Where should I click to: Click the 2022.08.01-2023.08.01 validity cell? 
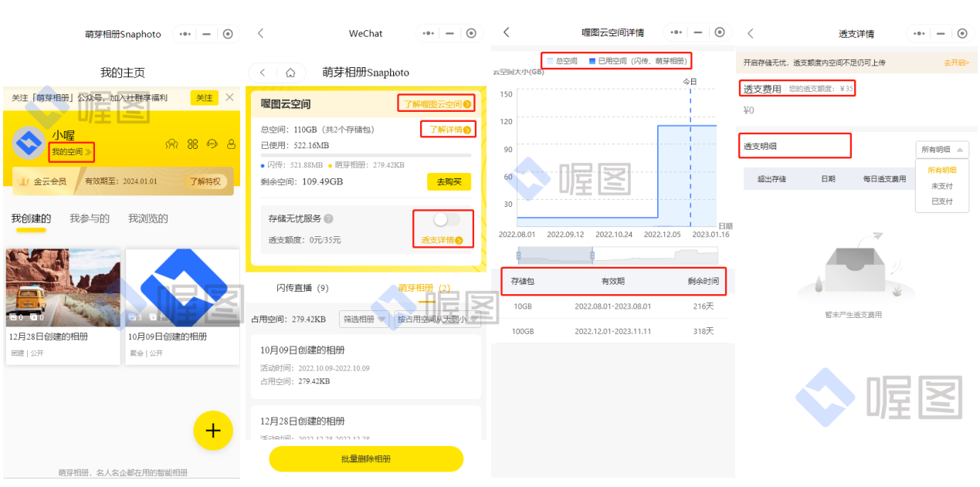[613, 306]
